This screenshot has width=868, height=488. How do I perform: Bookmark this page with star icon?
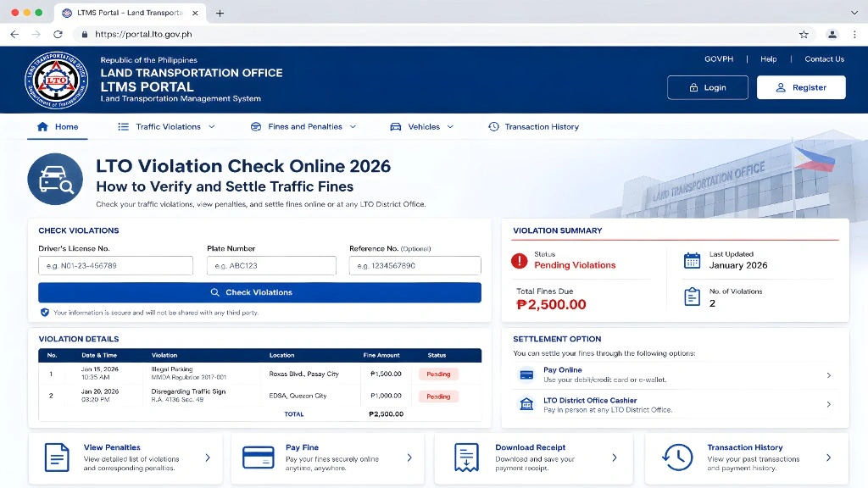804,34
